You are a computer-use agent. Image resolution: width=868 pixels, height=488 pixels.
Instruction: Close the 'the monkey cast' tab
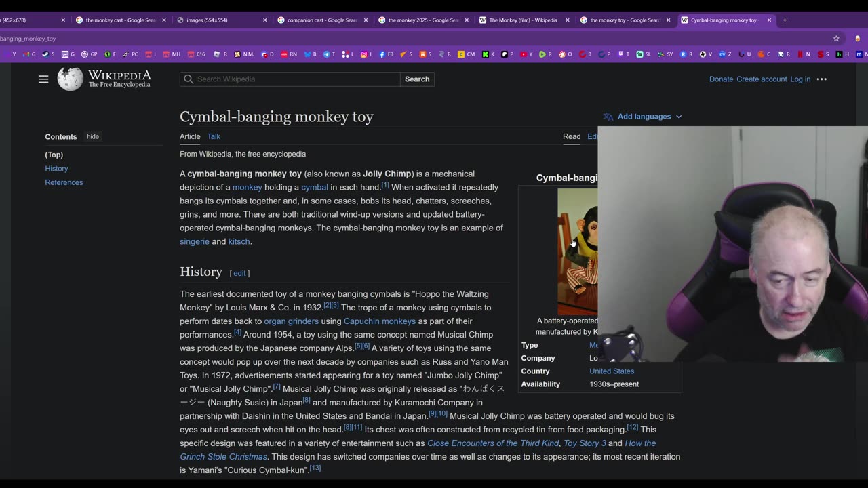click(x=164, y=20)
